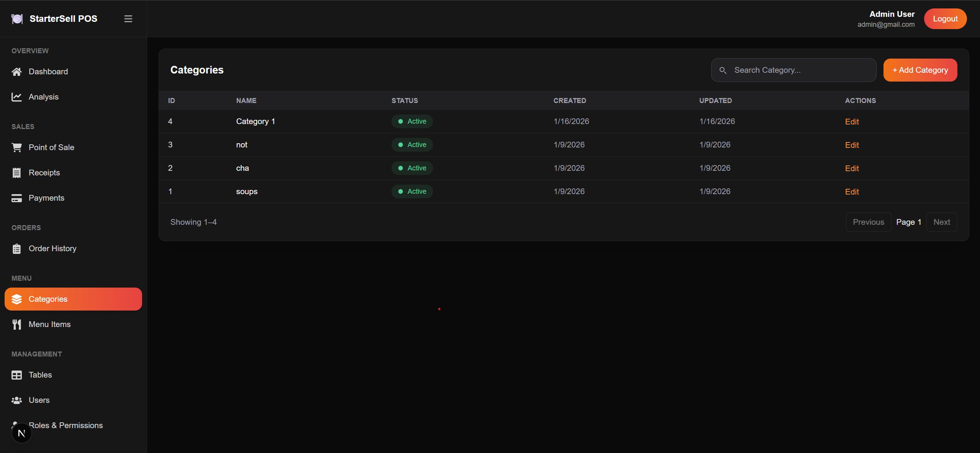
Task: Click the Order History clipboard icon
Action: click(x=16, y=249)
